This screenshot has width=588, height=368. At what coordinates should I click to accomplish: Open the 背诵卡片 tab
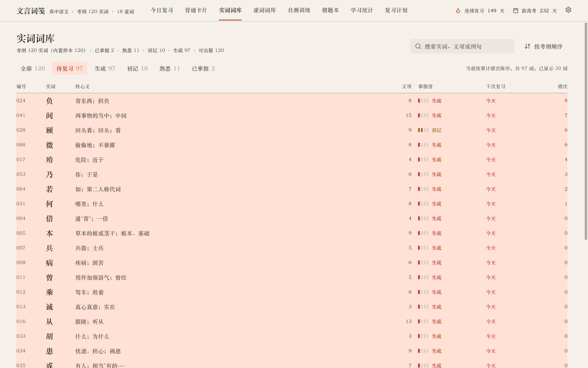(x=196, y=10)
